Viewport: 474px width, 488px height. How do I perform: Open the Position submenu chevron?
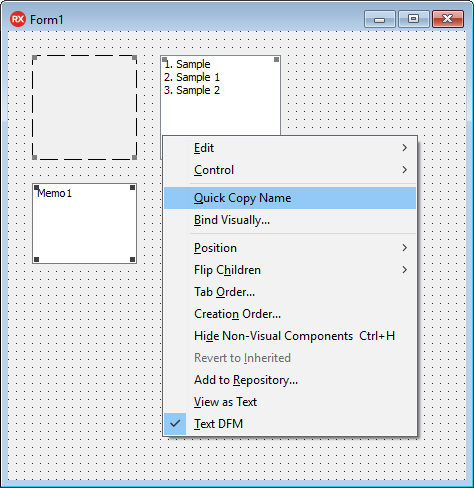tap(404, 248)
